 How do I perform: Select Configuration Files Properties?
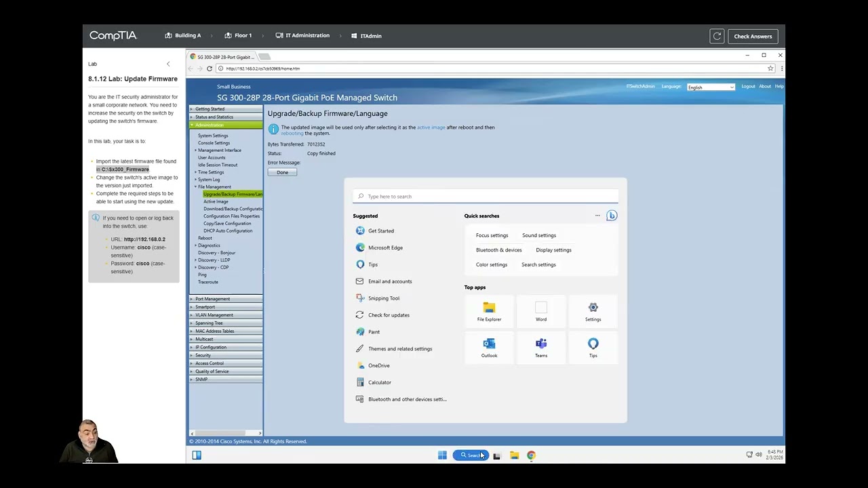coord(231,216)
